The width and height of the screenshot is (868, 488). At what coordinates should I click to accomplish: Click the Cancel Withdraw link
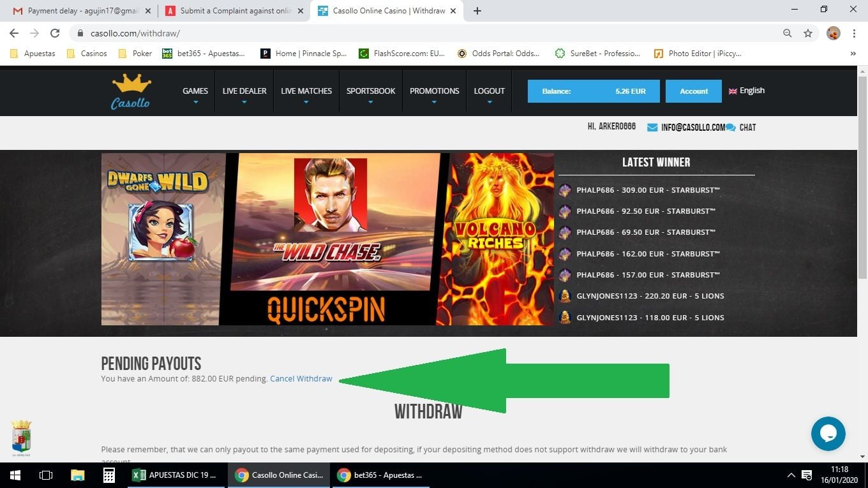tap(301, 379)
